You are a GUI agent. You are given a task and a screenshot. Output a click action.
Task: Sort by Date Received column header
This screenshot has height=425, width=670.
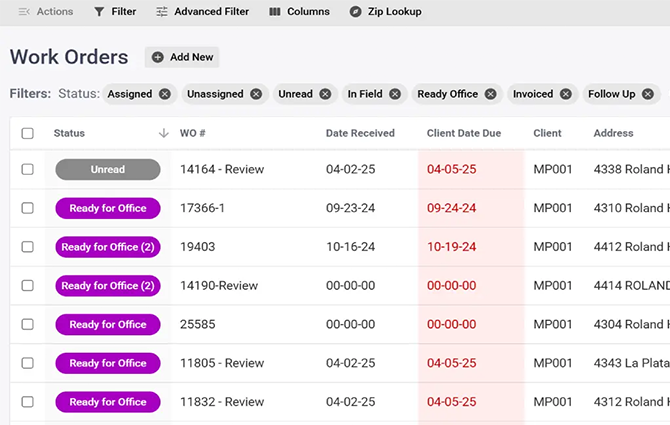(x=360, y=133)
